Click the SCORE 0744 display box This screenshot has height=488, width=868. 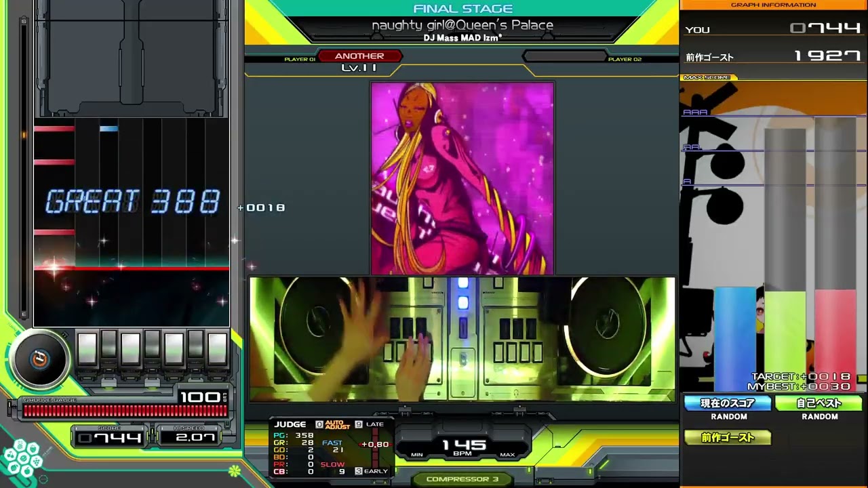coord(111,436)
